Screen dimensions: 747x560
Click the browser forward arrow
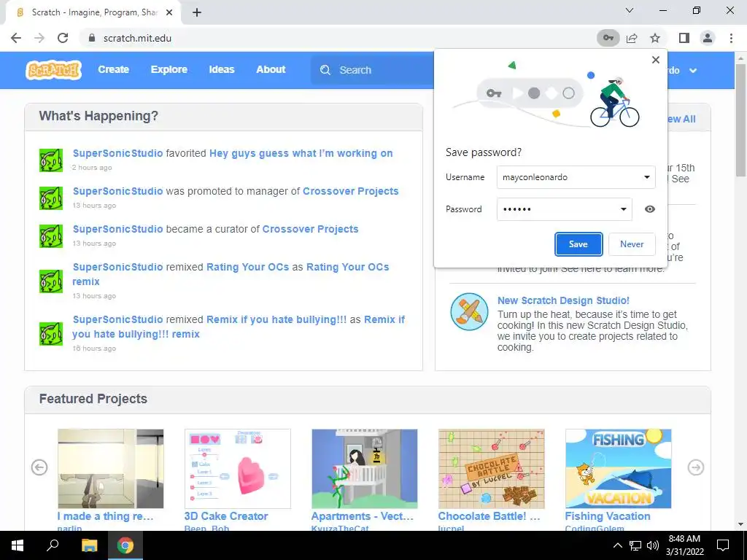pos(39,38)
